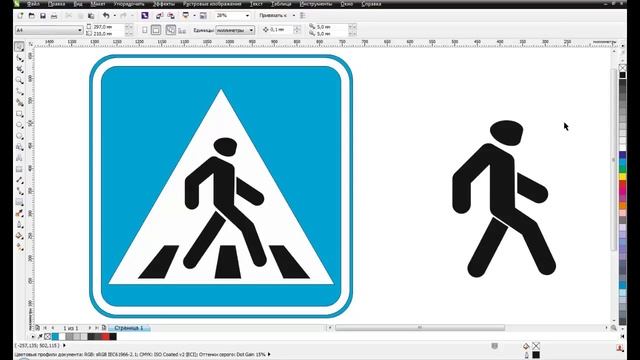Open the Таблица menu

point(281,4)
